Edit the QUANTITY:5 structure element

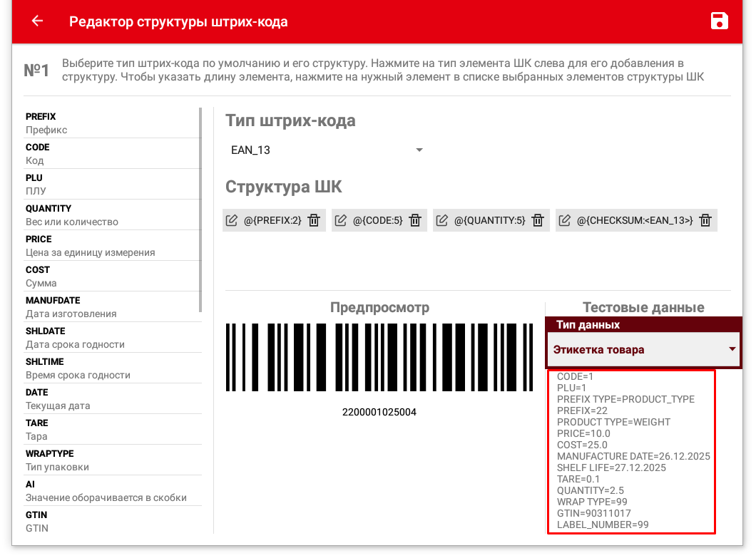coord(442,220)
